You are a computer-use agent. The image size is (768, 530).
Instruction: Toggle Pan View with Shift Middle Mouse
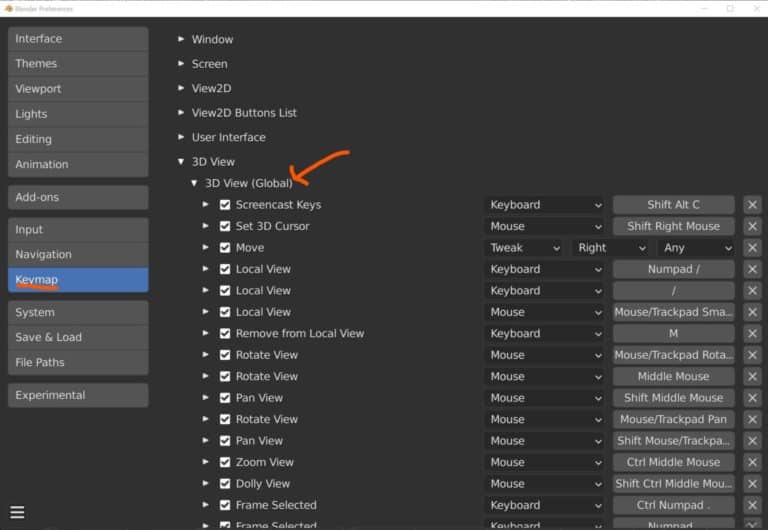pyautogui.click(x=225, y=398)
